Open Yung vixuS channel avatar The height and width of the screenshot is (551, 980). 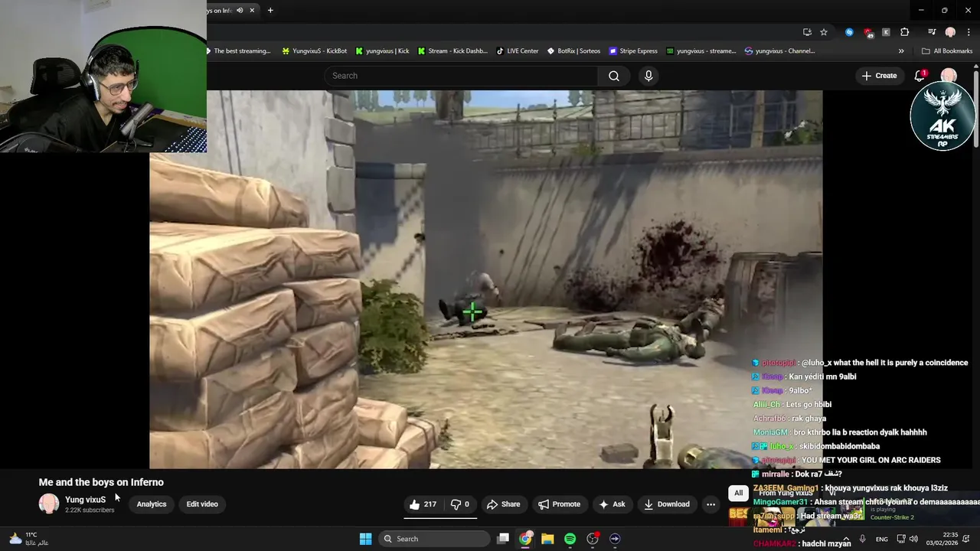49,504
